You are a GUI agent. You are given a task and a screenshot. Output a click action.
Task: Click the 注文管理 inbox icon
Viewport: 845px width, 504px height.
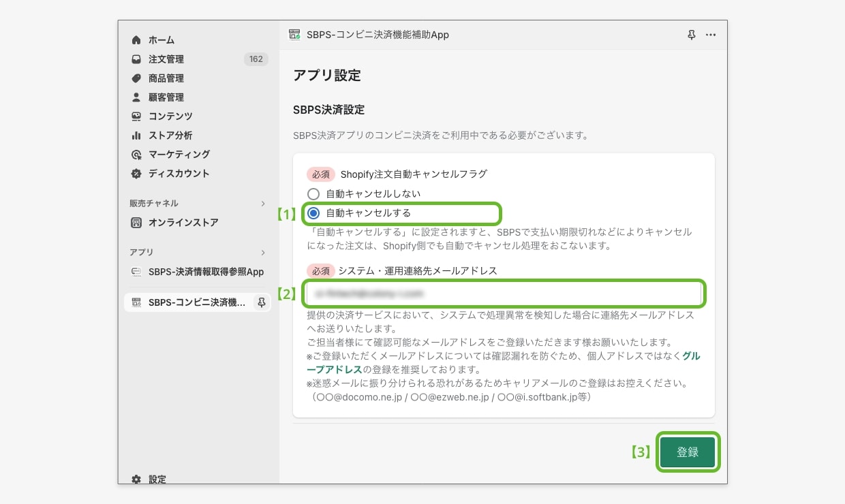point(136,59)
